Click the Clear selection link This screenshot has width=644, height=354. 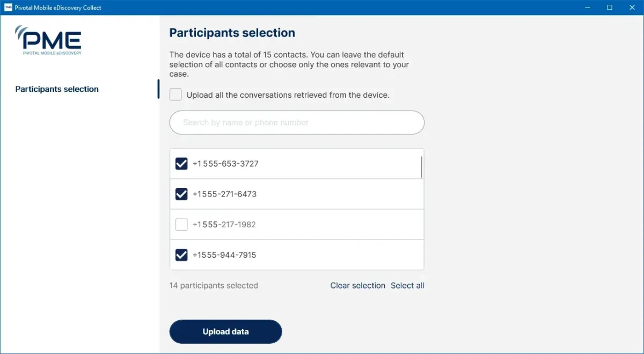(357, 286)
